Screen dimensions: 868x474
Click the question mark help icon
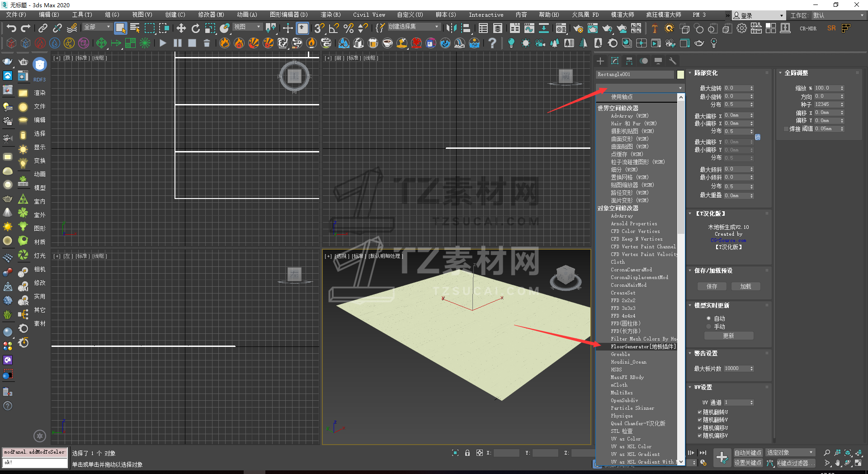coord(492,43)
